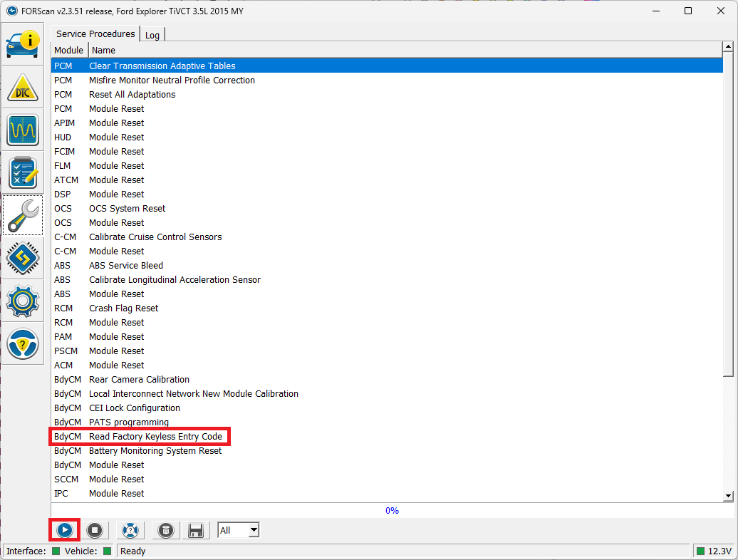This screenshot has height=560, width=738.
Task: Click the trash can clear button
Action: tap(166, 530)
